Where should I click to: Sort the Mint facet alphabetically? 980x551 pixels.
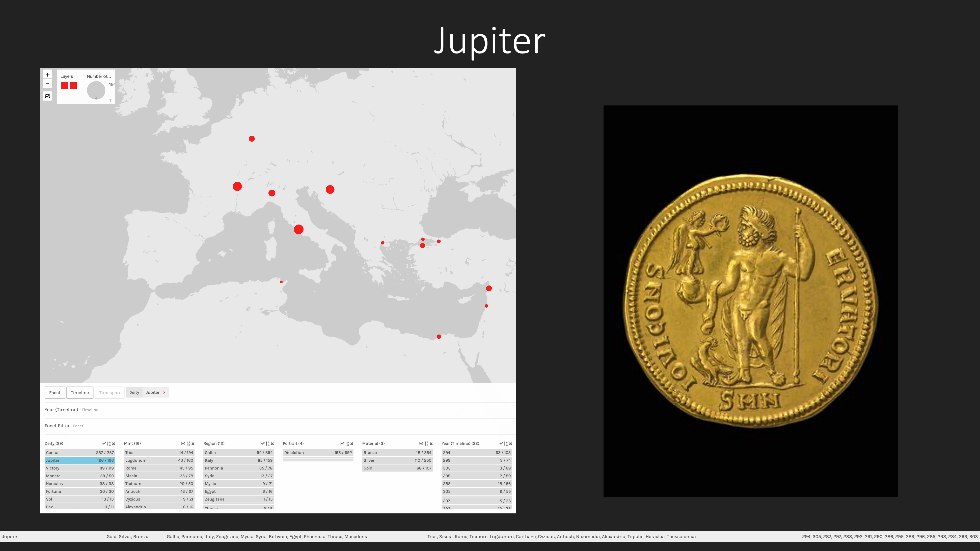coord(188,444)
